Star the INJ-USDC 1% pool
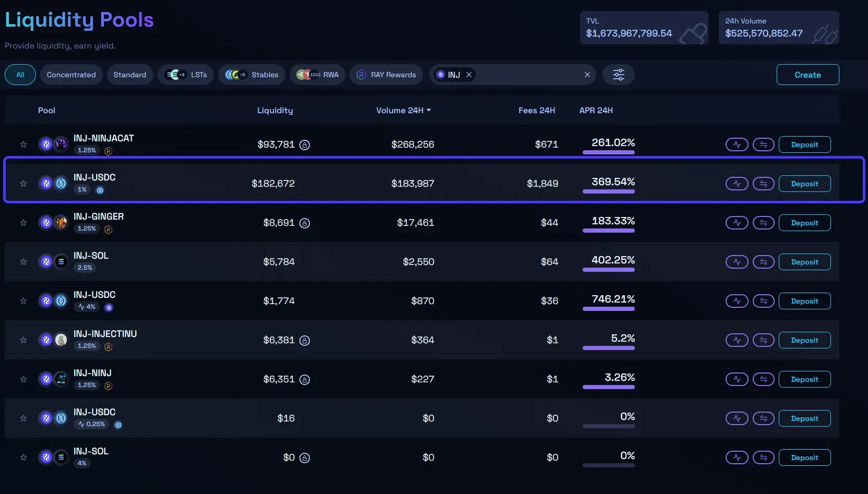Screen dimensions: 868x494 pyautogui.click(x=23, y=184)
